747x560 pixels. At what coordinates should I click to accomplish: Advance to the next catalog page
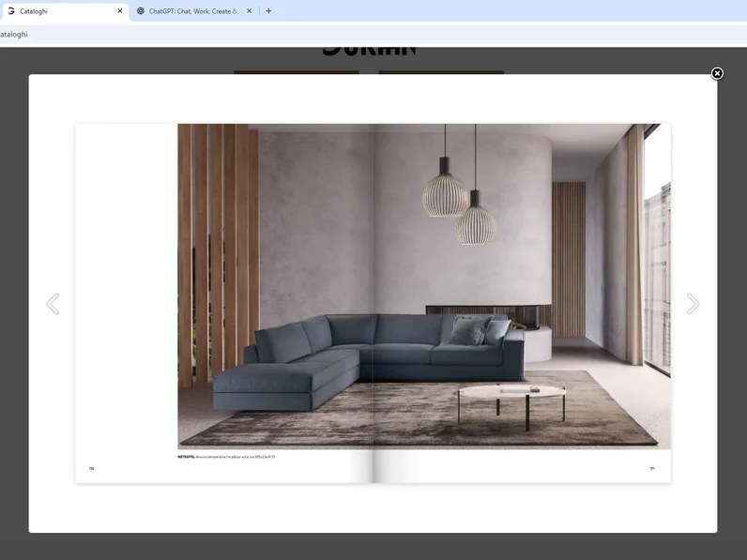point(693,304)
